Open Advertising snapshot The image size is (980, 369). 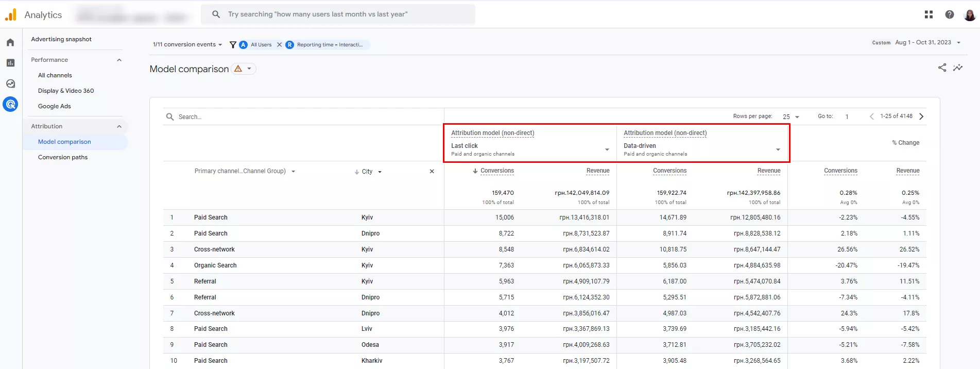[x=61, y=39]
